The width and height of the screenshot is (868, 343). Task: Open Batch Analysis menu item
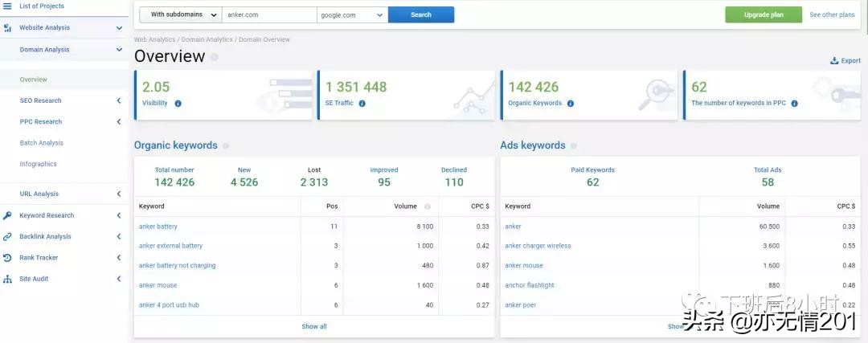click(x=42, y=143)
